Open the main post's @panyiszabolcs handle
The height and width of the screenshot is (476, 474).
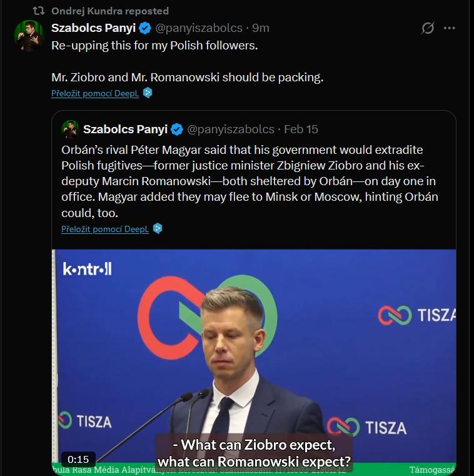(x=198, y=28)
